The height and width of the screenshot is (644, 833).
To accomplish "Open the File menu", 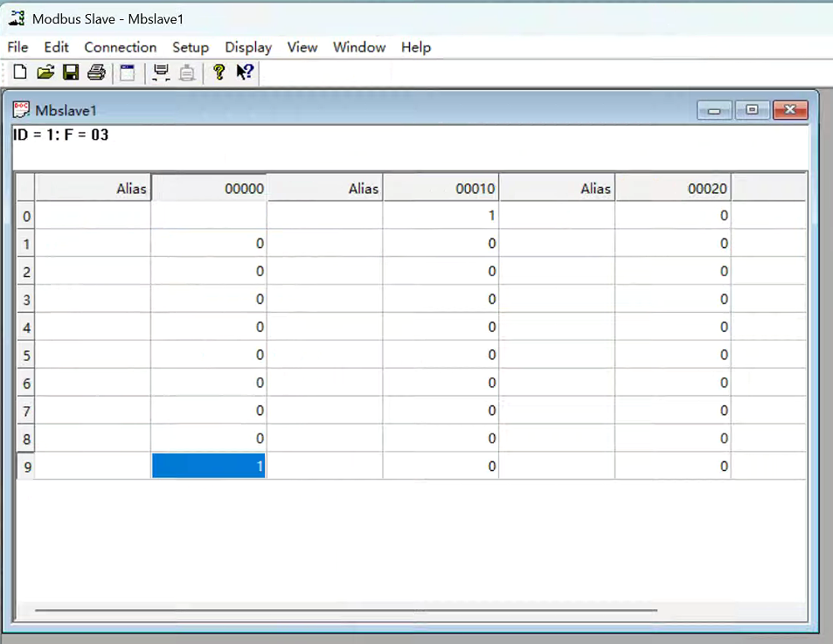I will 17,47.
